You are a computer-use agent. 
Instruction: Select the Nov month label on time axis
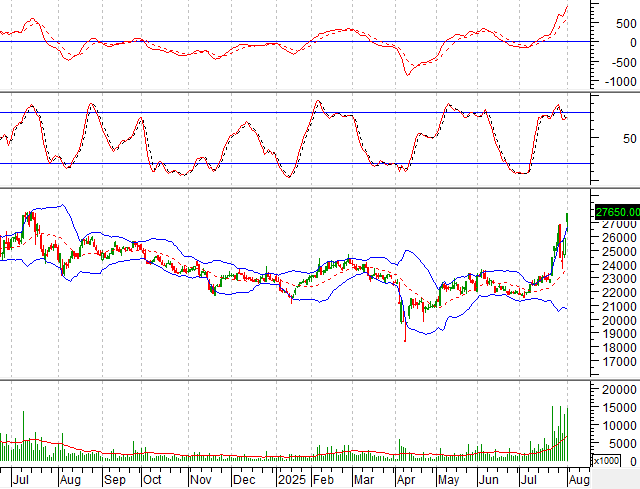click(201, 479)
